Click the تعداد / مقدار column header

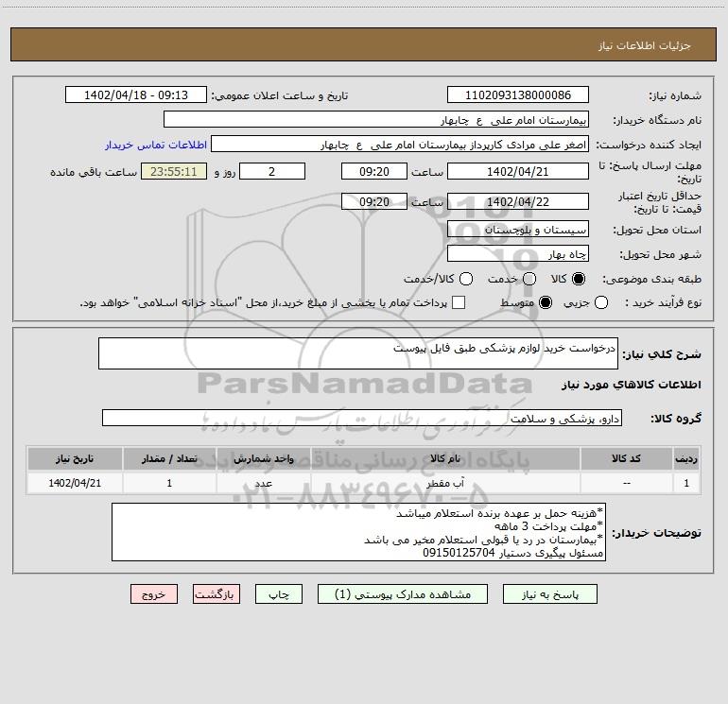tap(169, 458)
